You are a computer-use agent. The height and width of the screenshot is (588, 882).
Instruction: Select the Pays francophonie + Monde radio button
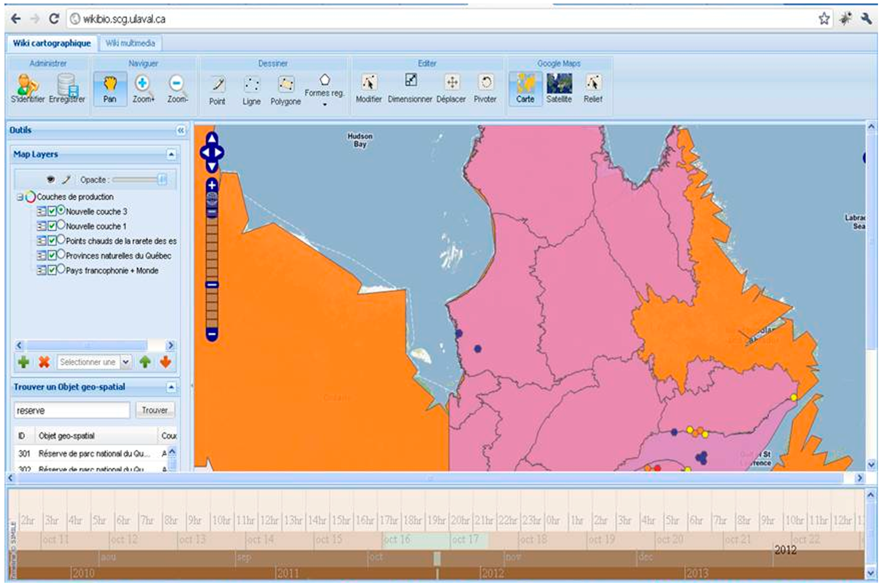[61, 269]
